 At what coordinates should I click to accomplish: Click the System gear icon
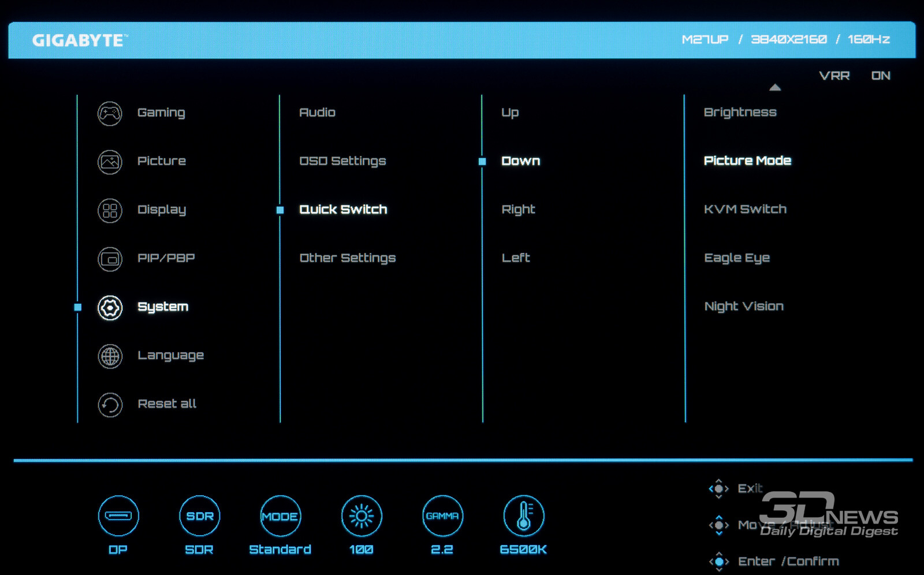coord(110,308)
